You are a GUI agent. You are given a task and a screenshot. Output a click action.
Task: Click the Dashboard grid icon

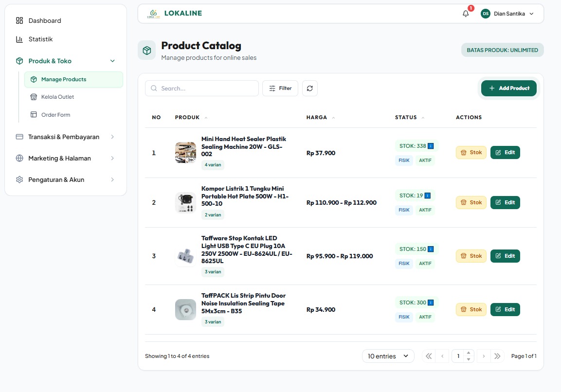click(x=19, y=20)
